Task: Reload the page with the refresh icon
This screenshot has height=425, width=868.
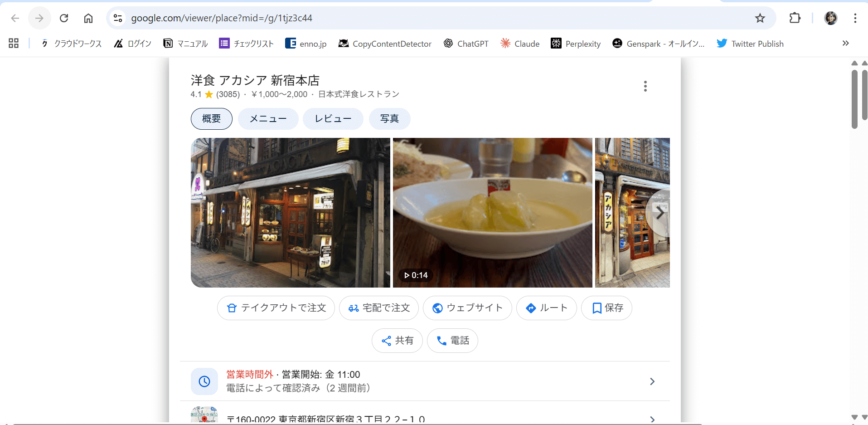Action: tap(64, 18)
